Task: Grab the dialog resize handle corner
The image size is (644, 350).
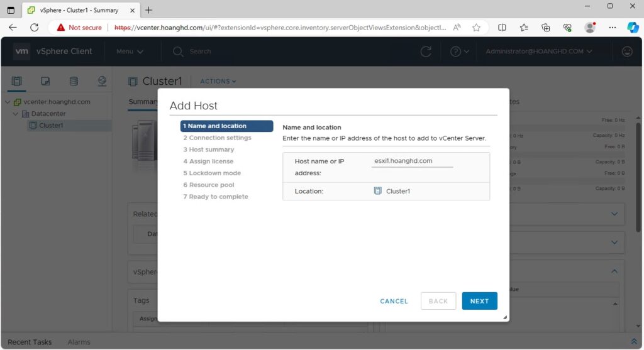Action: point(505,317)
